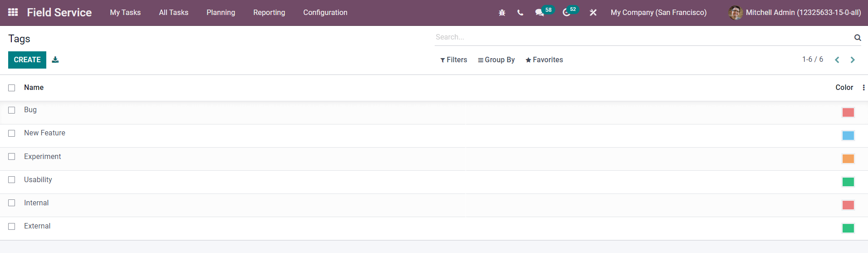Open the Reporting menu
Image resolution: width=868 pixels, height=253 pixels.
tap(269, 13)
